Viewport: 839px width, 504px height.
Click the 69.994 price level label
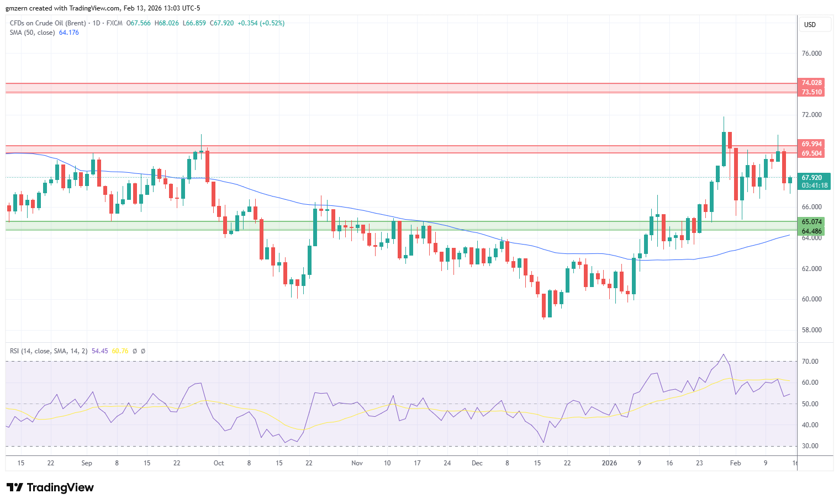click(x=811, y=144)
